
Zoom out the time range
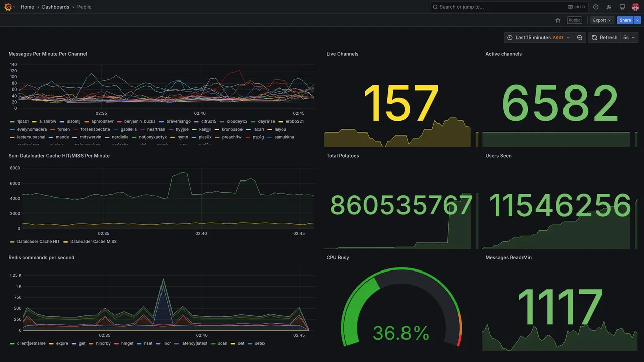point(580,38)
